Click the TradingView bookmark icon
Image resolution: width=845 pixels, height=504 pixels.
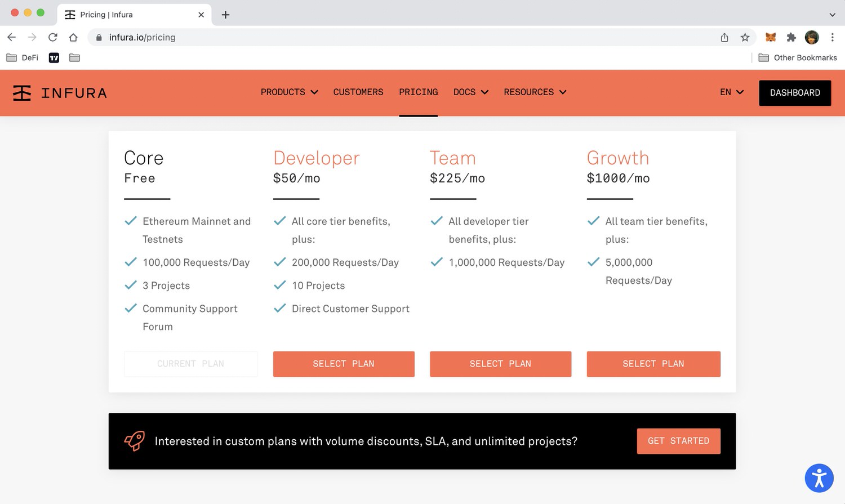54,57
